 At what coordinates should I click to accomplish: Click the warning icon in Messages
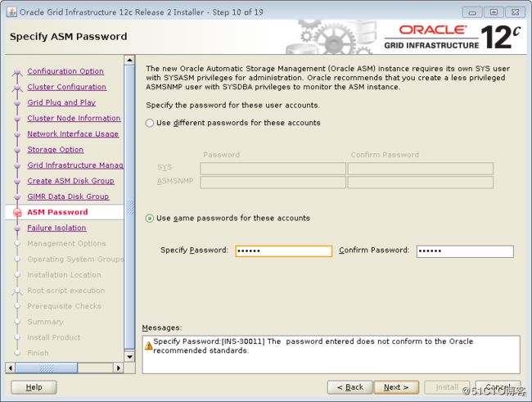click(148, 346)
